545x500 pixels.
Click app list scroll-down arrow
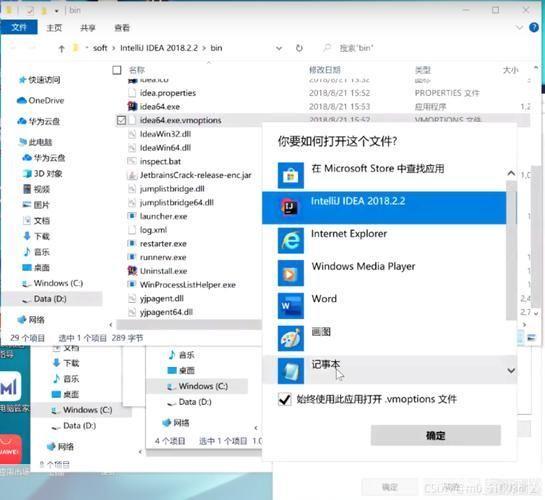click(x=511, y=370)
